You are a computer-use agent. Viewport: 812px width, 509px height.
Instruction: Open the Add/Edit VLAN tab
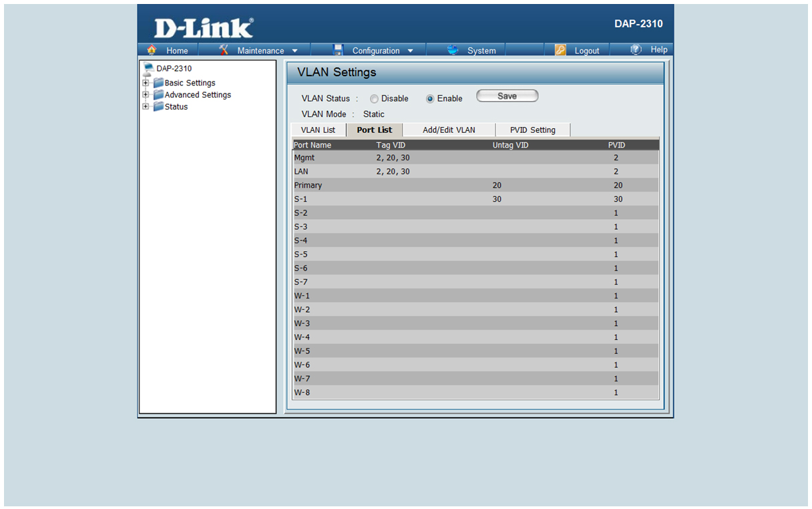point(449,130)
